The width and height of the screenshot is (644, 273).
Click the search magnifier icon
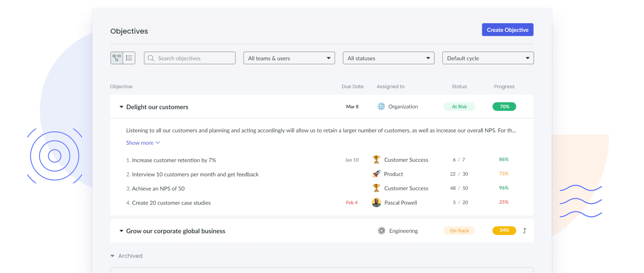coord(151,58)
